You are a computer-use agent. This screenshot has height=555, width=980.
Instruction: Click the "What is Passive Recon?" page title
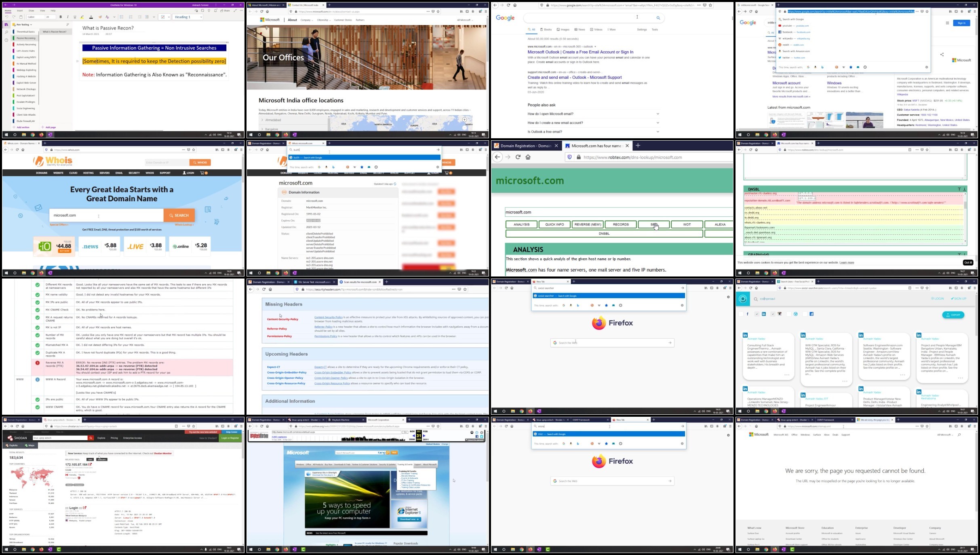[108, 28]
